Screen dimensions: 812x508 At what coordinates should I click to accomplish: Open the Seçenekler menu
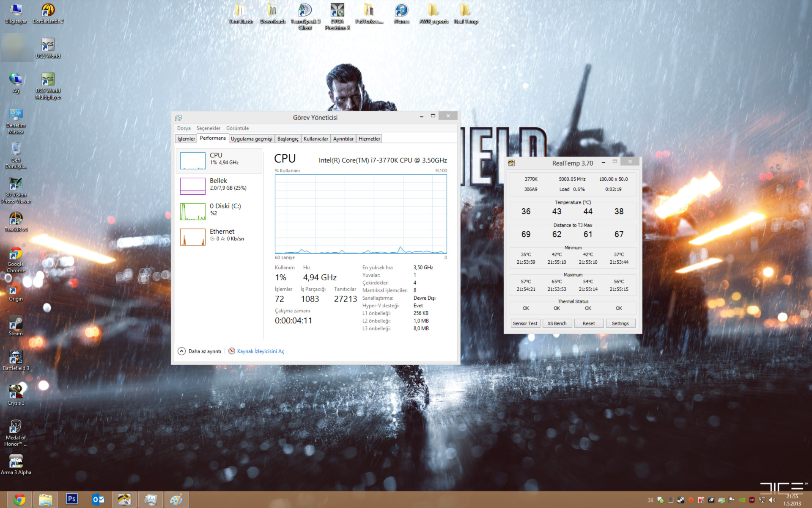[208, 128]
